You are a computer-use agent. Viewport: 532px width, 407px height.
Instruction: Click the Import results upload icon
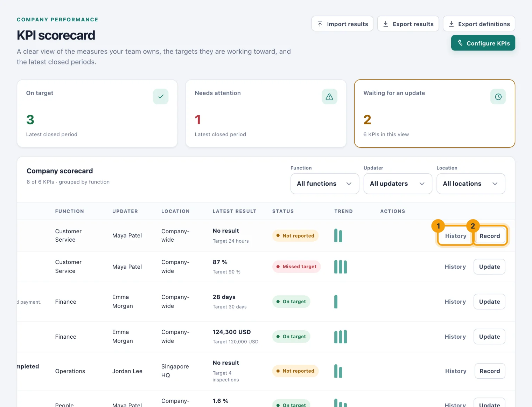320,24
